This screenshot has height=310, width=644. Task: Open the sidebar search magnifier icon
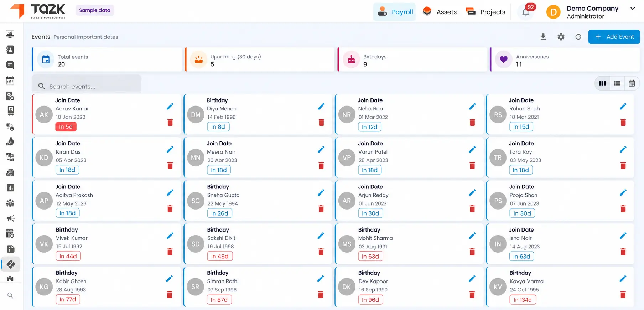(10, 295)
